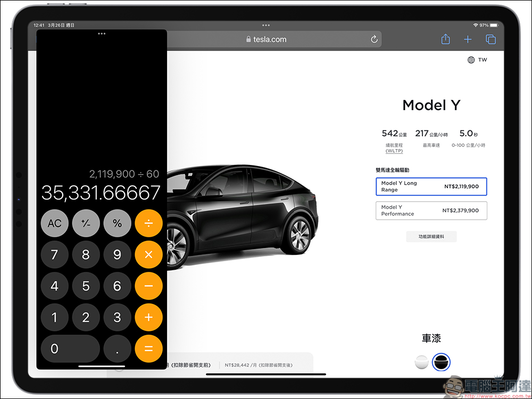Tap digit 2 on calculator
Image resolution: width=532 pixels, height=399 pixels.
86,317
